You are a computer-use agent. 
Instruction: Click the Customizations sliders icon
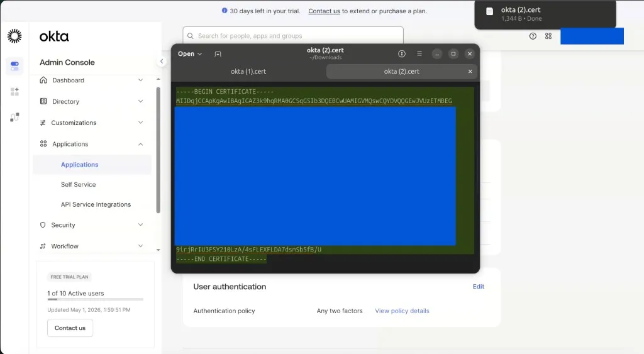point(43,123)
